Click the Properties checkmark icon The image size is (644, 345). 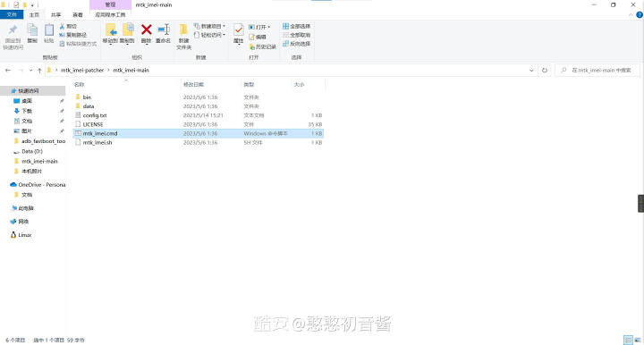point(238,30)
